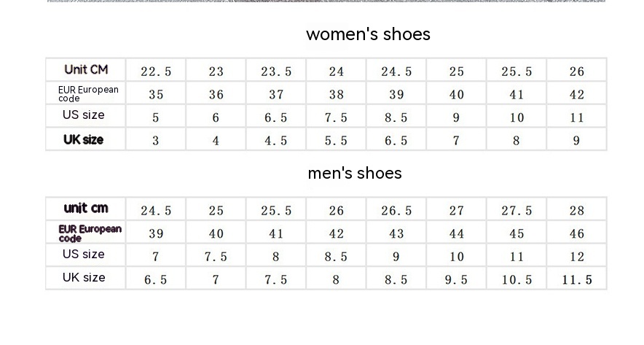Select the women's 22.5 cm cell
Image resolution: width=644 pixels, height=345 pixels.
156,71
